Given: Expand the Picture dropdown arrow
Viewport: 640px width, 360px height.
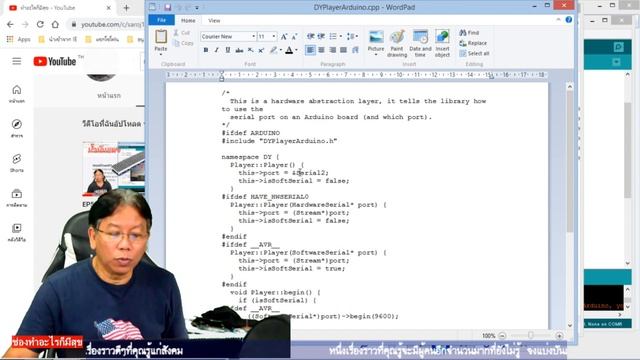Looking at the screenshot, I should pos(376,54).
